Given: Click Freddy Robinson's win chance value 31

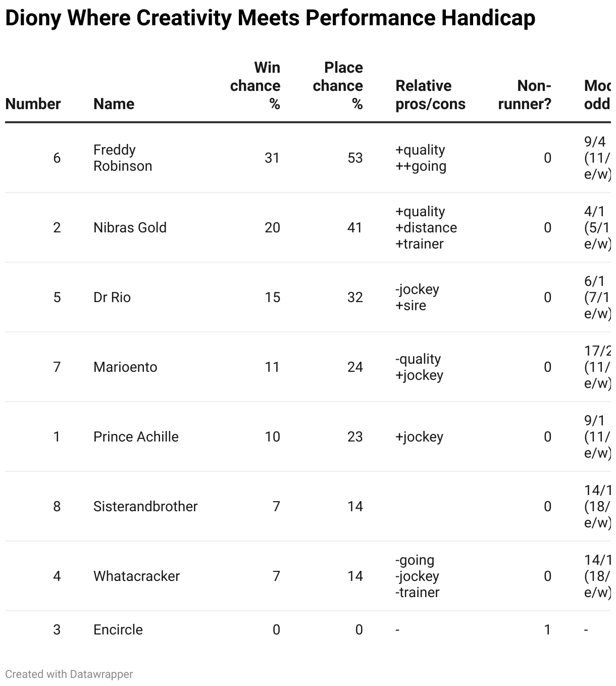Looking at the screenshot, I should [272, 158].
